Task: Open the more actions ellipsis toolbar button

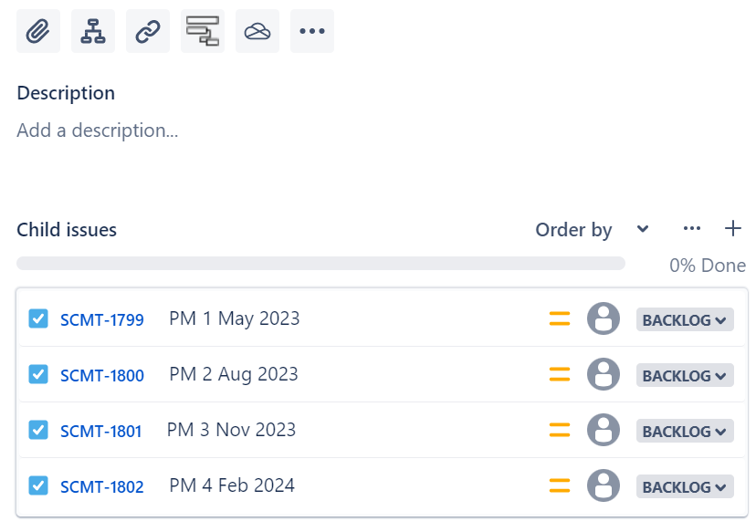Action: pyautogui.click(x=312, y=31)
